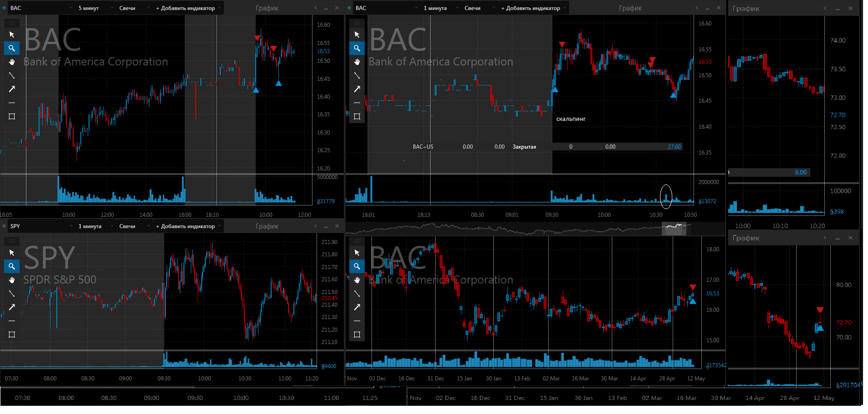868x414 pixels.
Task: Toggle the link indicator beside SPY symbol
Action: [x=5, y=226]
